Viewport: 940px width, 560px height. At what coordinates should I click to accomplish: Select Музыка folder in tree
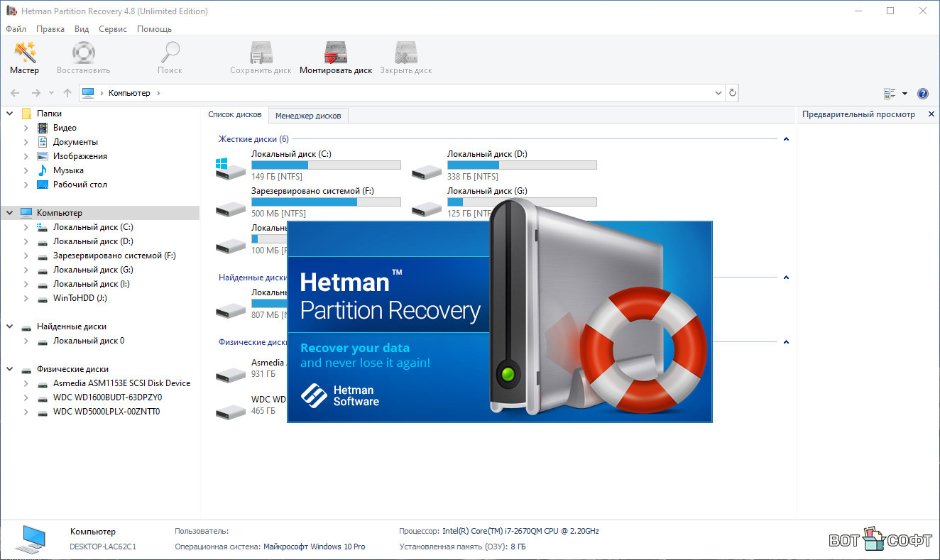click(68, 170)
